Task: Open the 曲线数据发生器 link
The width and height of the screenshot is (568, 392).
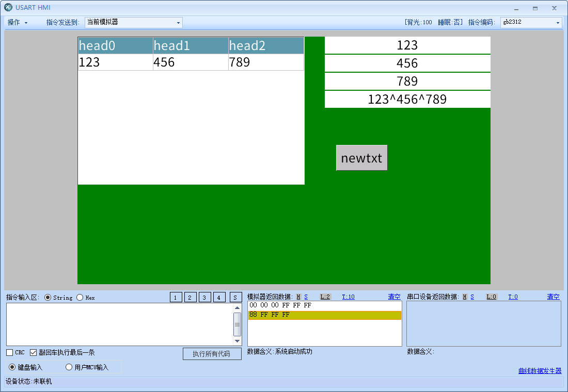Action: (540, 371)
